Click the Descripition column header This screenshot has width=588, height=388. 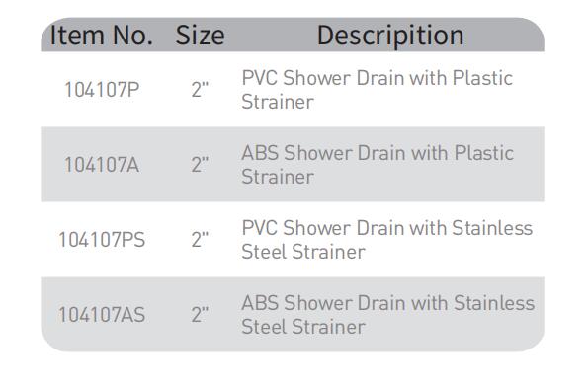pyautogui.click(x=390, y=37)
